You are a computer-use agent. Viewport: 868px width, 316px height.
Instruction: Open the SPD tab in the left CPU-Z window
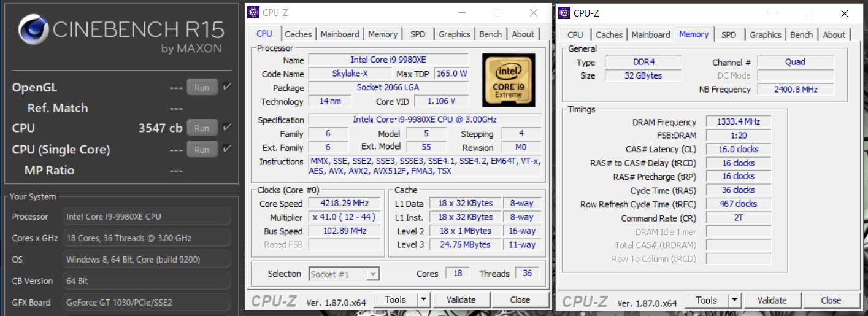tap(418, 34)
